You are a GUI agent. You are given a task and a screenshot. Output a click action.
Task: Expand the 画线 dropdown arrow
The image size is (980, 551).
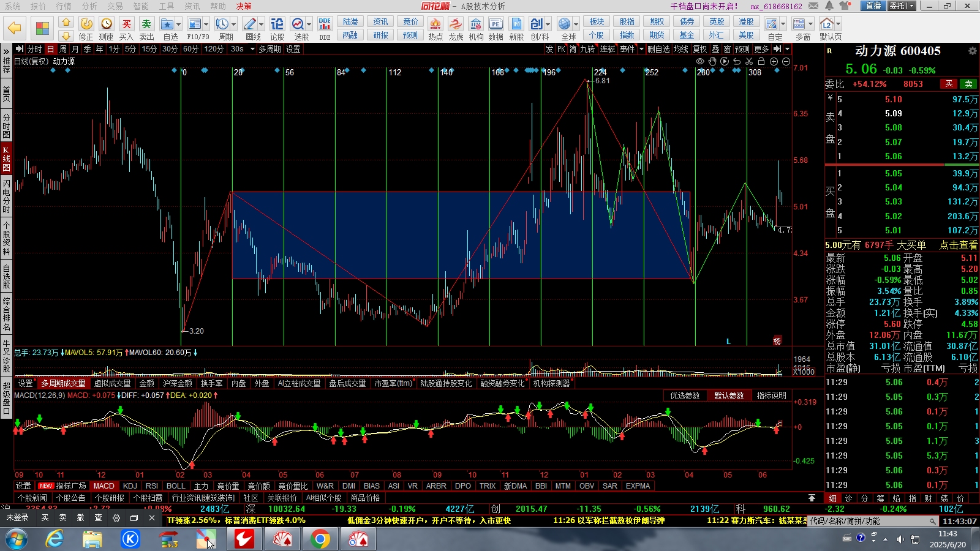pyautogui.click(x=262, y=24)
